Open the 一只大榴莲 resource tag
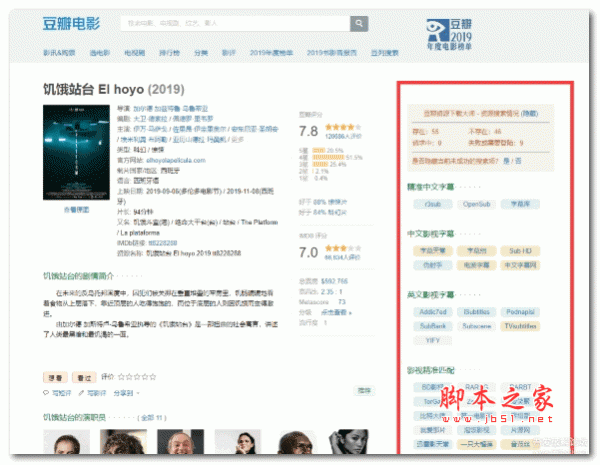Viewport: 600px width, 465px height. click(476, 444)
